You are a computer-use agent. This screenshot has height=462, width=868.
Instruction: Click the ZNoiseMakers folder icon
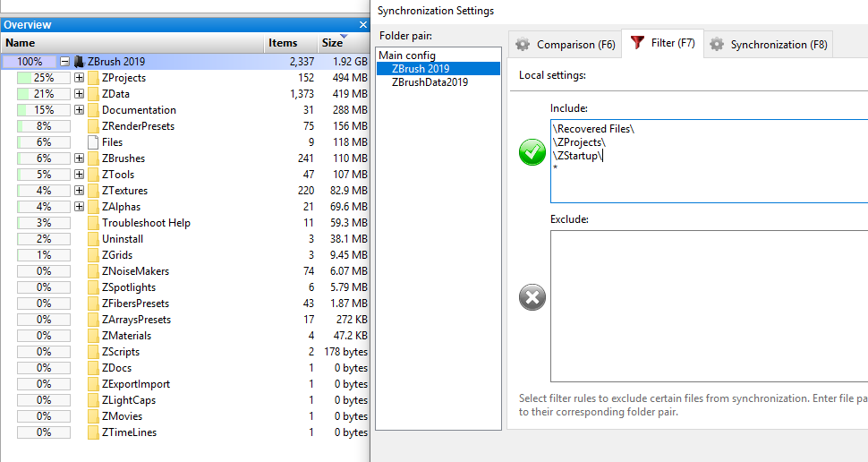click(x=93, y=271)
